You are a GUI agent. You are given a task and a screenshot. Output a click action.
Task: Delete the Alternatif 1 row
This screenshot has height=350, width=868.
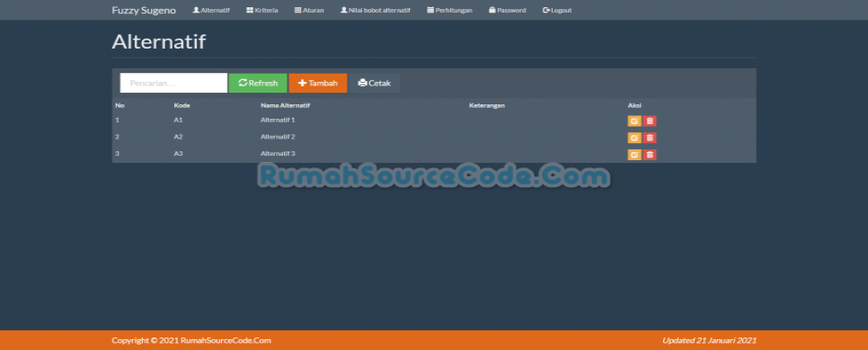point(650,121)
